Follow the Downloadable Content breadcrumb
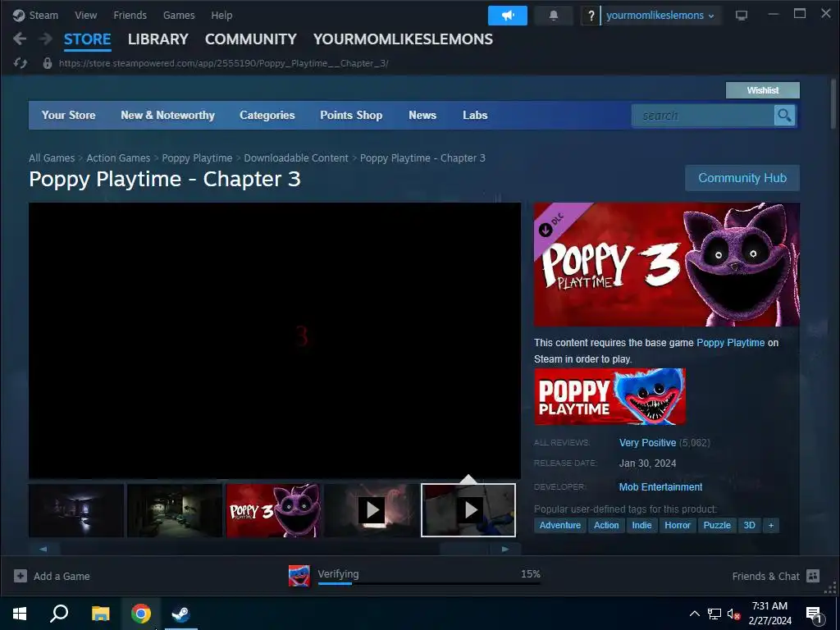Viewport: 840px width, 630px height. tap(296, 158)
